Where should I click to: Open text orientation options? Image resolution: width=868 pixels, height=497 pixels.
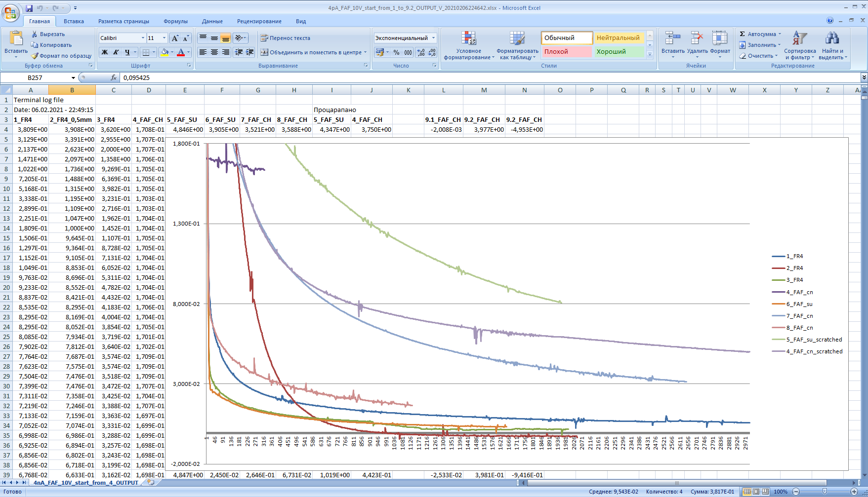240,38
